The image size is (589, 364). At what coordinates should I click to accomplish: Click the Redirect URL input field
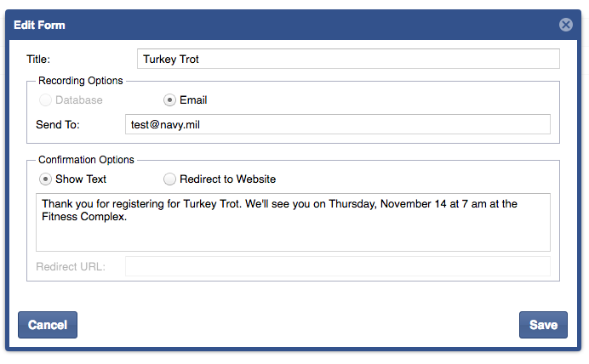[x=337, y=266]
